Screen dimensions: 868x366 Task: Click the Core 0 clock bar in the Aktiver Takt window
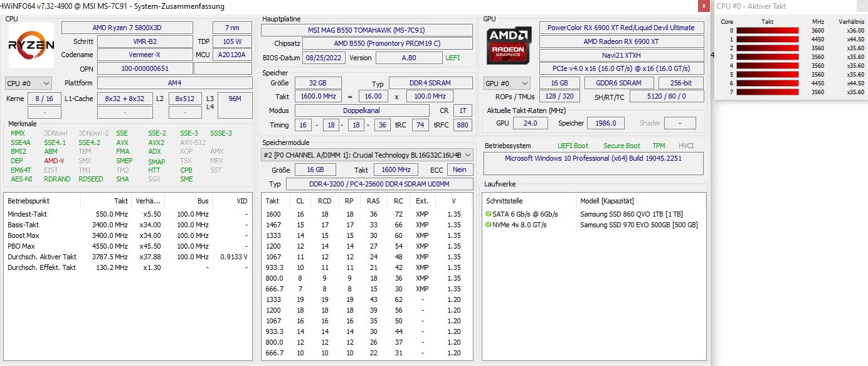767,30
